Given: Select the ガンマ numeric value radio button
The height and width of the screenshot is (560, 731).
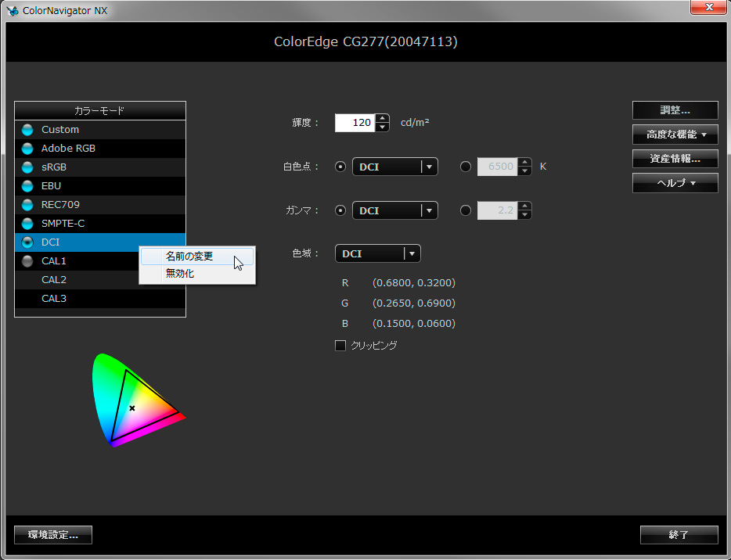Looking at the screenshot, I should coord(465,210).
